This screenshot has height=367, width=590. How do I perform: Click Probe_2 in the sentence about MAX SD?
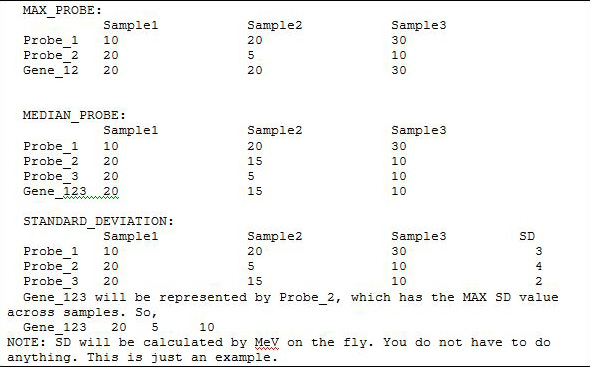click(307, 297)
